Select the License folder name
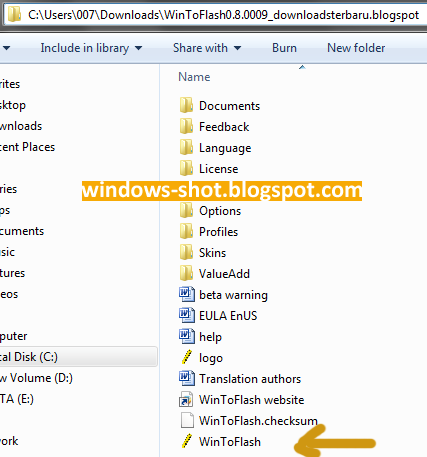Screen dimensions: 427x457 coord(219,169)
